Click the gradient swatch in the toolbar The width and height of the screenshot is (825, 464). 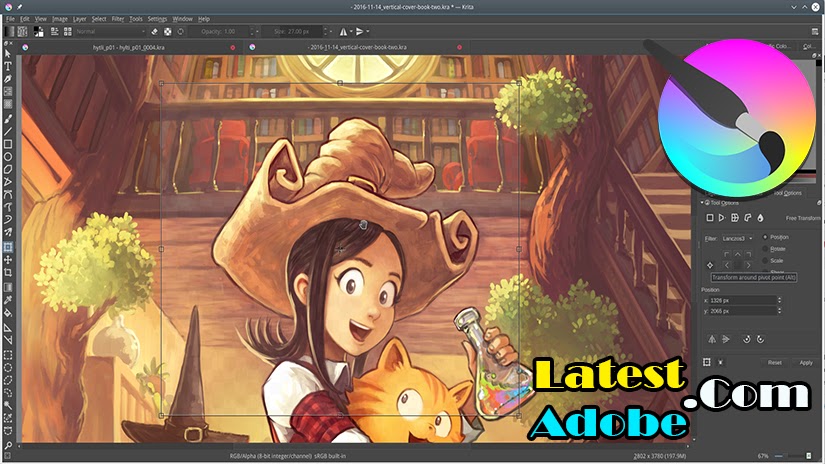coord(9,32)
